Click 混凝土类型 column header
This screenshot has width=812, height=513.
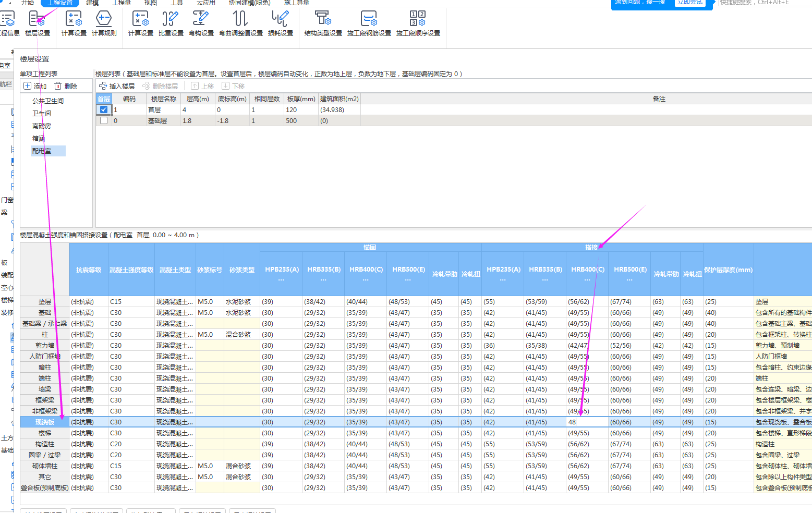175,270
